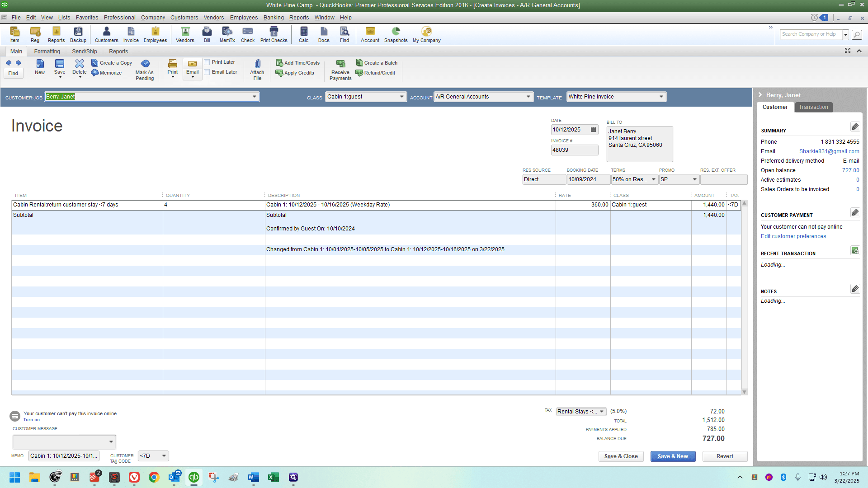
Task: Open the Docs icon
Action: [x=324, y=34]
